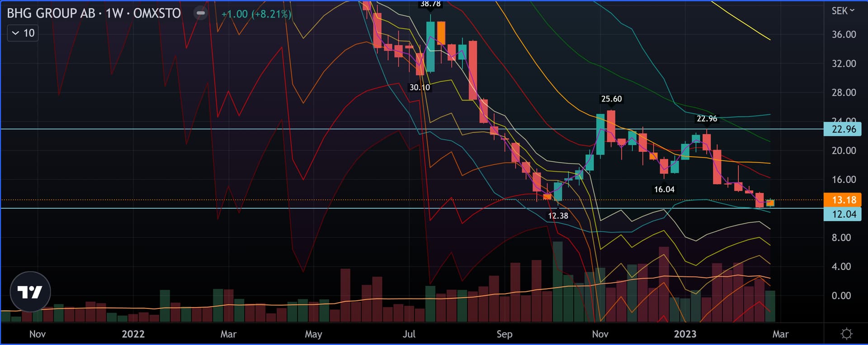Select the latest orange weekly candle
Image resolution: width=868 pixels, height=345 pixels.
click(770, 203)
